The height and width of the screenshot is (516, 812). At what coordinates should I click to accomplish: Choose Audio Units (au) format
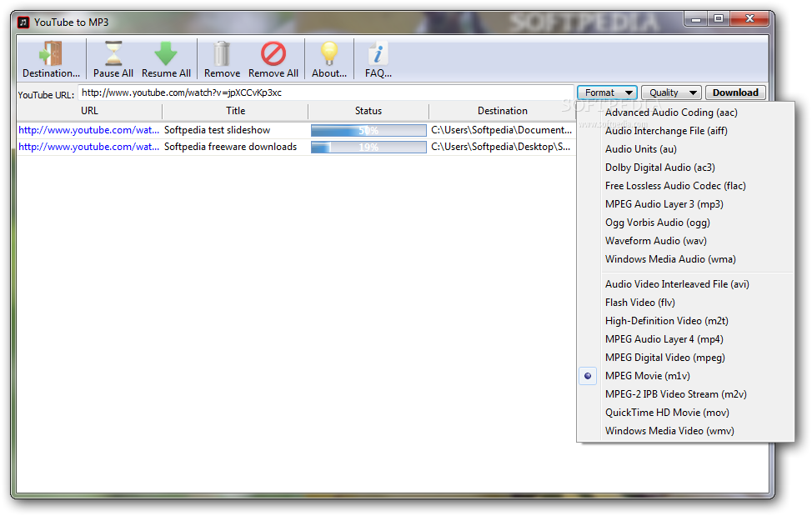[x=640, y=149]
